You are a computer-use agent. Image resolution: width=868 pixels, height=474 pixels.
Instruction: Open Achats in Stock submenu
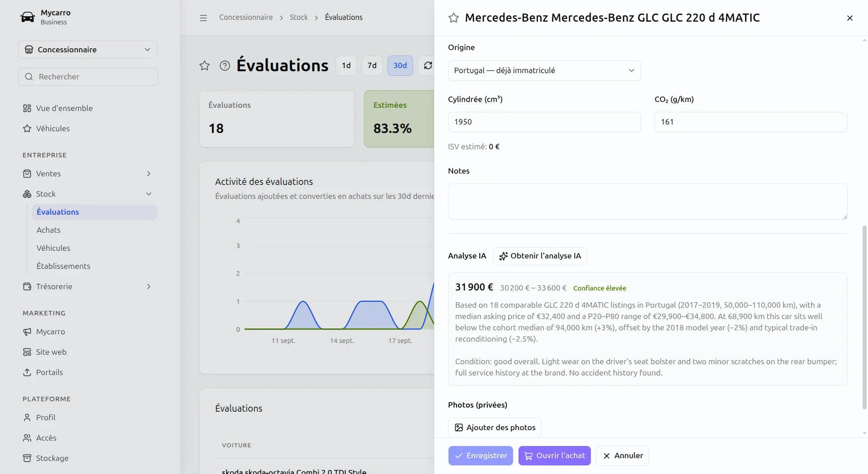(94, 230)
